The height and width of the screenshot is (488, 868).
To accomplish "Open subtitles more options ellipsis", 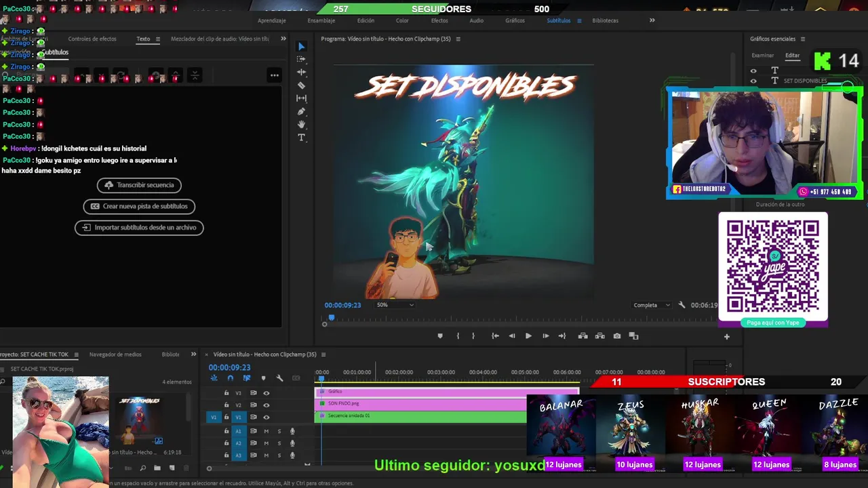I will (274, 75).
